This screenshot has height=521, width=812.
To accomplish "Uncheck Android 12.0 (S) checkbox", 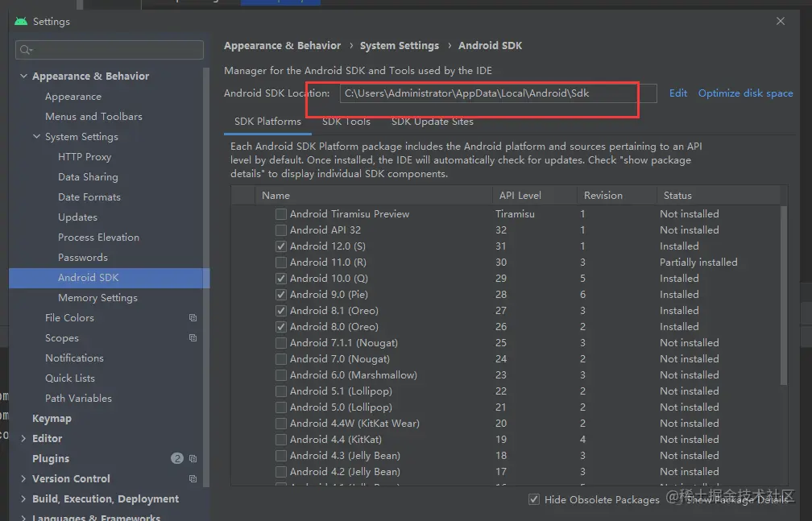I will [x=280, y=246].
